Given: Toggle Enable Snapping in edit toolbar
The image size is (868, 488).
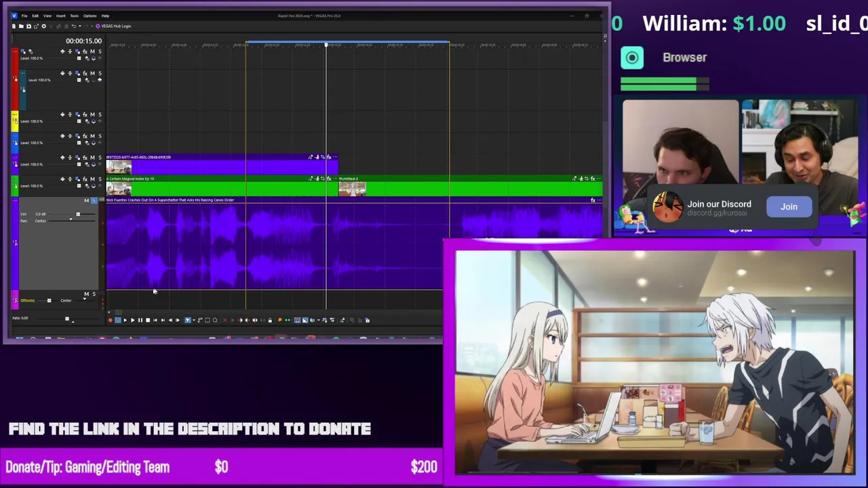Looking at the screenshot, I should pyautogui.click(x=297, y=320).
